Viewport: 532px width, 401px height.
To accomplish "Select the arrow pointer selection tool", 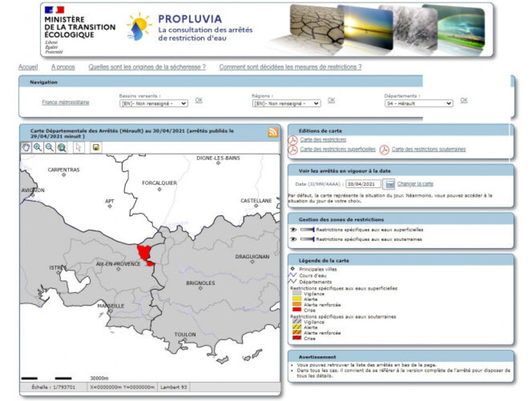I will (78, 147).
